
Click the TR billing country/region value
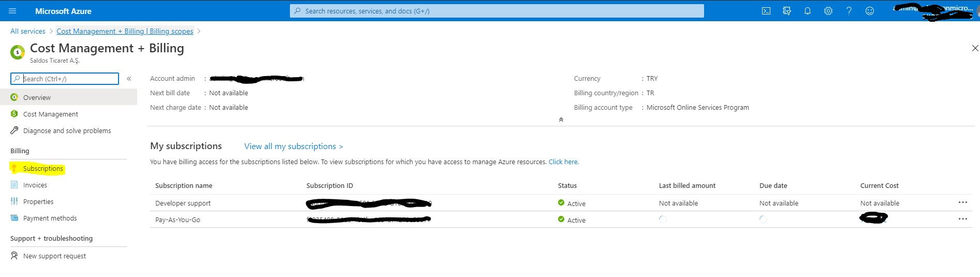tap(650, 93)
